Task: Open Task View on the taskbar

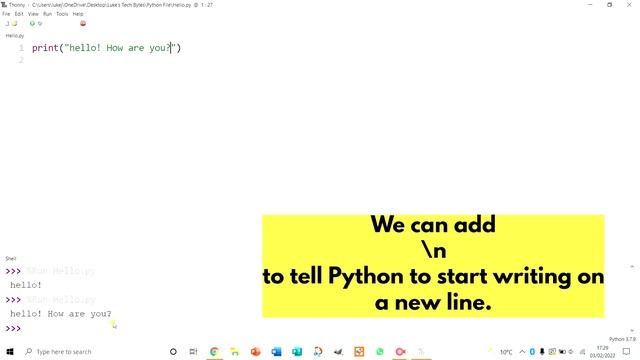Action: pyautogui.click(x=193, y=351)
